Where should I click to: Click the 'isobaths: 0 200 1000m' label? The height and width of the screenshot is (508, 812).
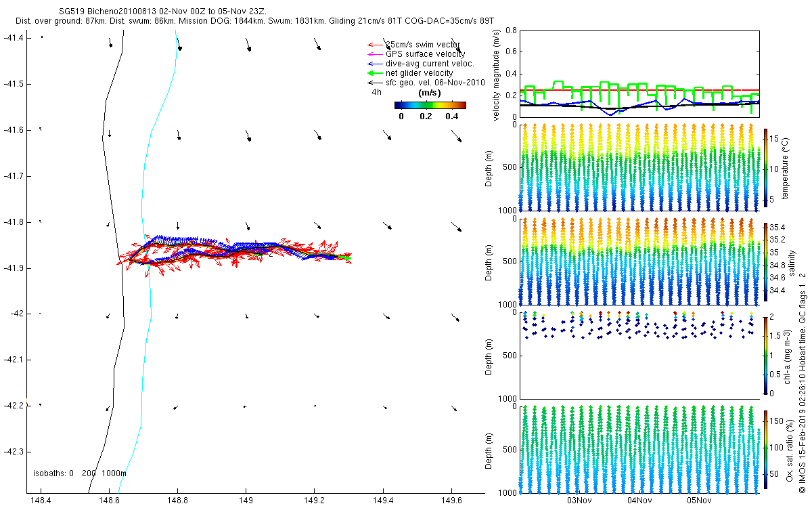click(80, 473)
